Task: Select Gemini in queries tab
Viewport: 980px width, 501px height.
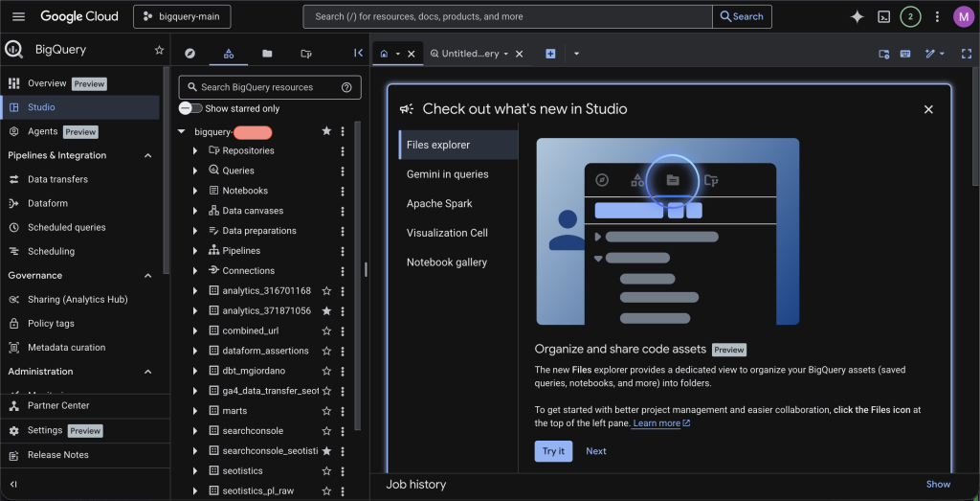Action: [447, 174]
